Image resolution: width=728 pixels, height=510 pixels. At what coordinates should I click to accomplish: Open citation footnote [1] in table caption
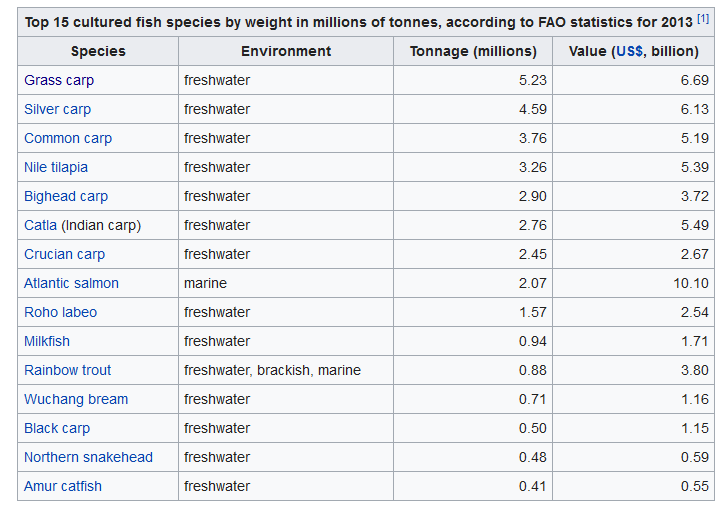703,18
